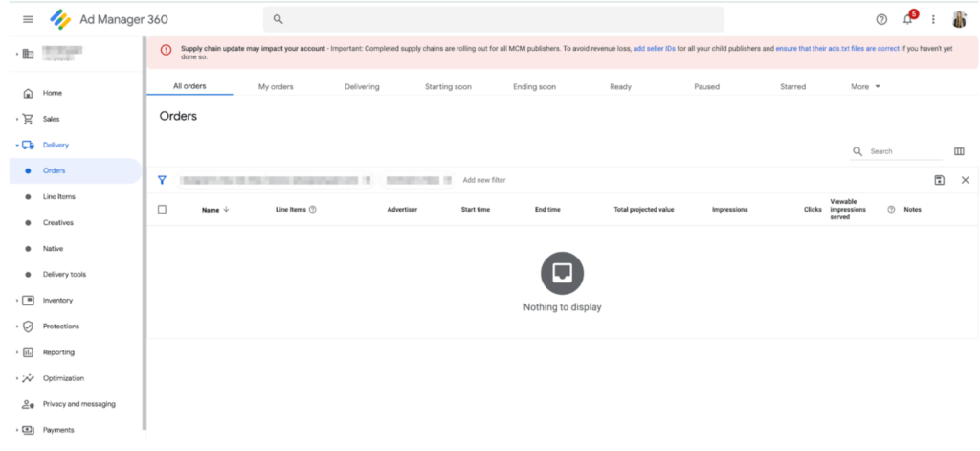Screen dimensions: 980x451
Task: Click the blue filter funnel icon
Action: (162, 180)
